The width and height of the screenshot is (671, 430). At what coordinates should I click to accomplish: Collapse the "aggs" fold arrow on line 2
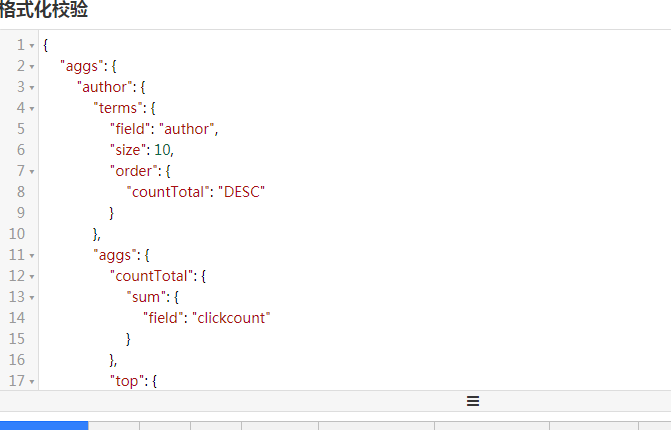[x=32, y=66]
